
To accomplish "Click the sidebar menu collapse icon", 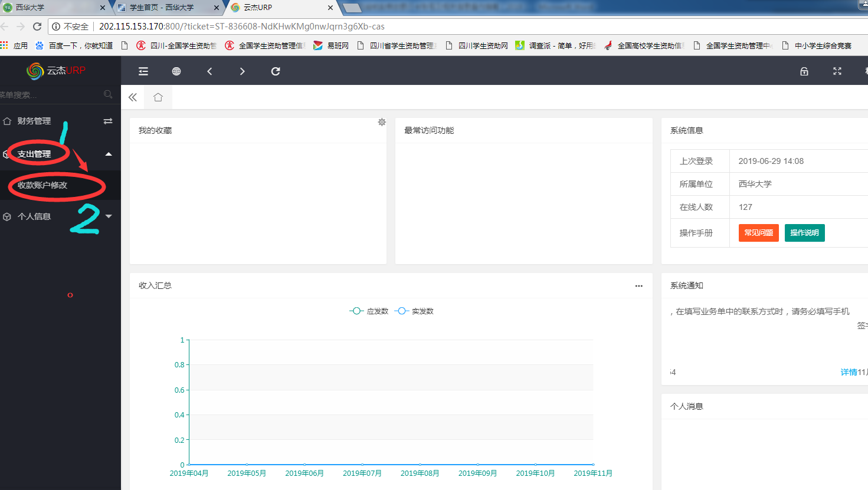I will [x=143, y=71].
